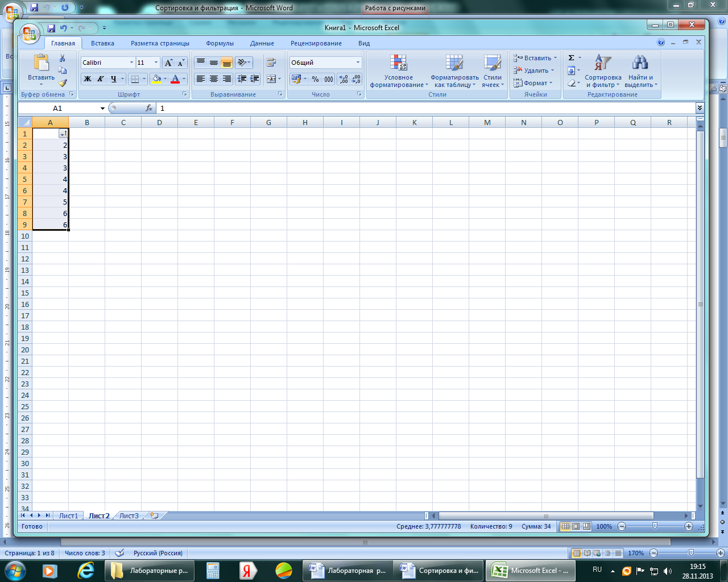The image size is (728, 582).
Task: Open the Данные ribbon tab
Action: (262, 43)
